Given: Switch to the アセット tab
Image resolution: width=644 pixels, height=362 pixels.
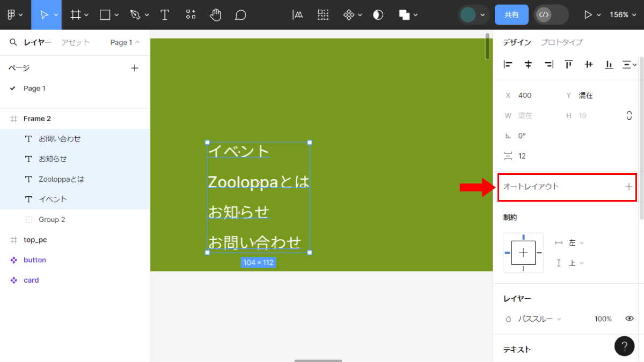Looking at the screenshot, I should tap(75, 42).
